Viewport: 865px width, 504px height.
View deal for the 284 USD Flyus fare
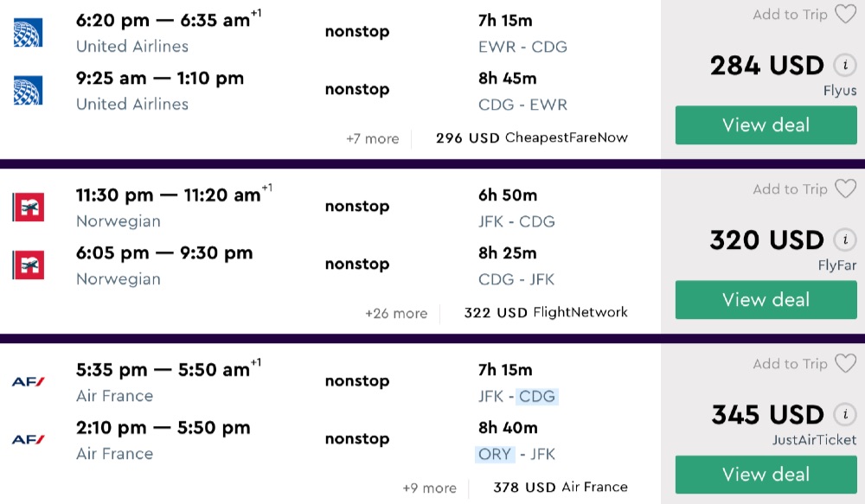766,125
